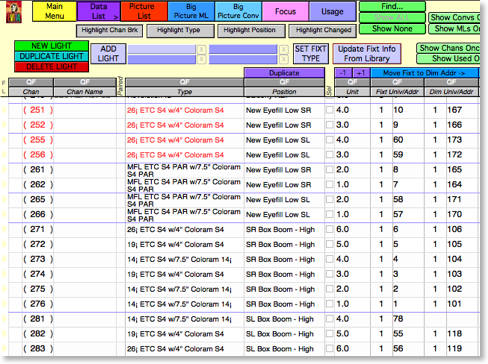Image resolution: width=488 pixels, height=364 pixels.
Task: Check the Sel box for channel 271
Action: [329, 229]
